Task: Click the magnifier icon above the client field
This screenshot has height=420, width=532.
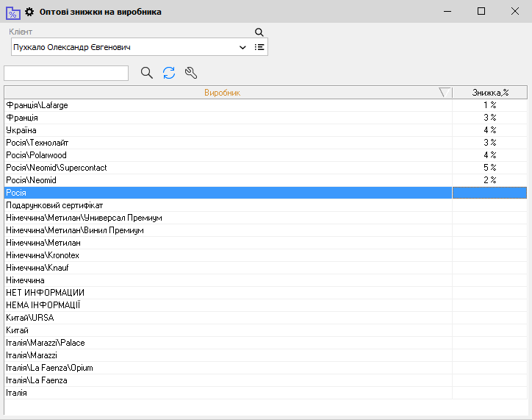Action: [x=259, y=32]
